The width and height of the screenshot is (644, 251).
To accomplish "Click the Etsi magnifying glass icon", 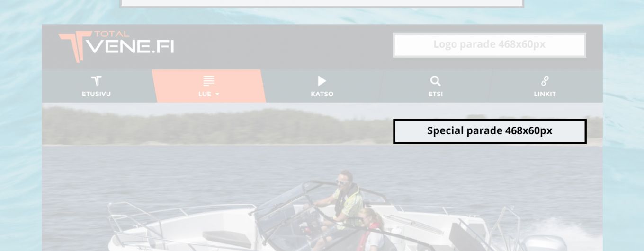I will [x=435, y=81].
